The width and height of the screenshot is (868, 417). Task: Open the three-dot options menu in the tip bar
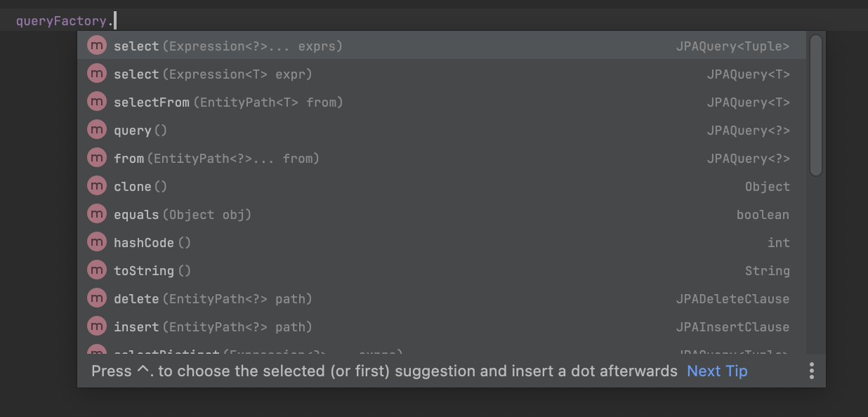pos(811,371)
